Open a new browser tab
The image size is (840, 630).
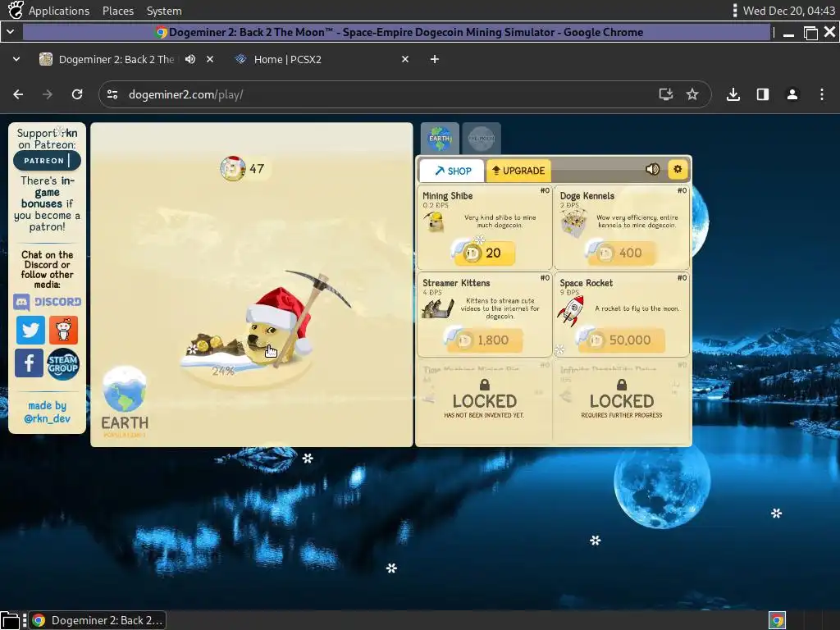coord(435,59)
